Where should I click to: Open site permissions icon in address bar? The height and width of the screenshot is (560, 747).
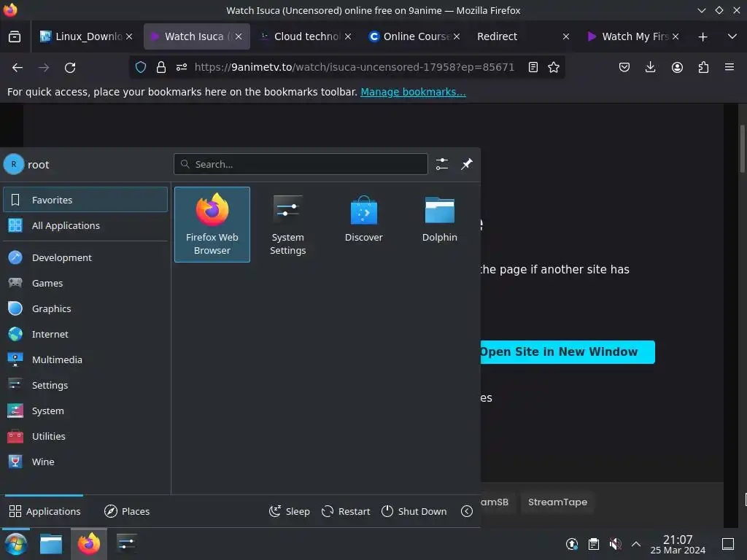point(182,67)
